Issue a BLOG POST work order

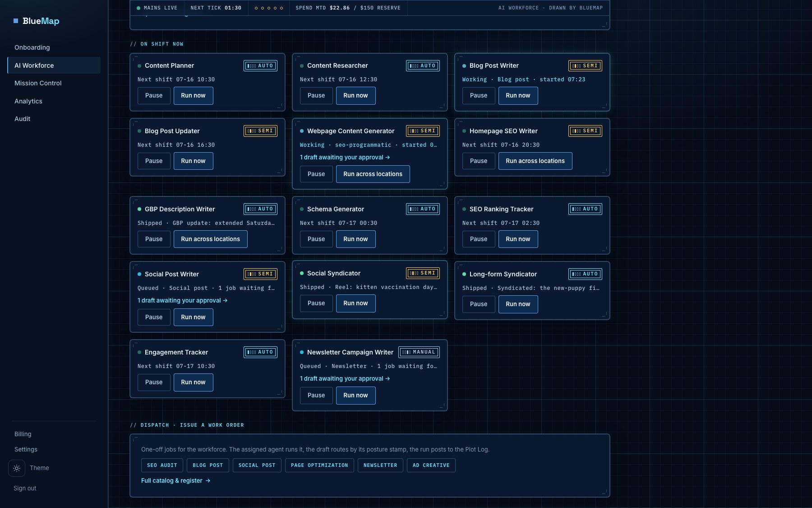click(x=208, y=466)
